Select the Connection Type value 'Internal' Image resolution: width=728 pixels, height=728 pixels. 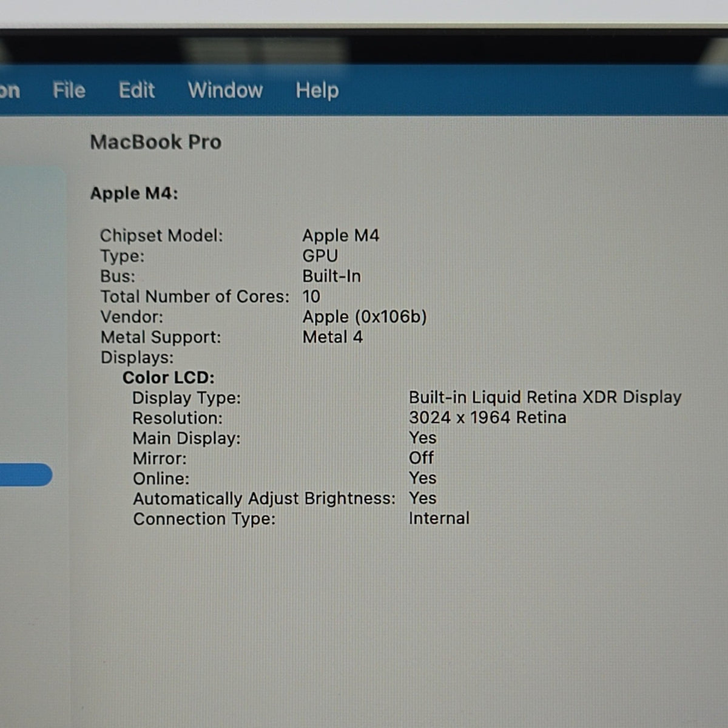(x=439, y=518)
